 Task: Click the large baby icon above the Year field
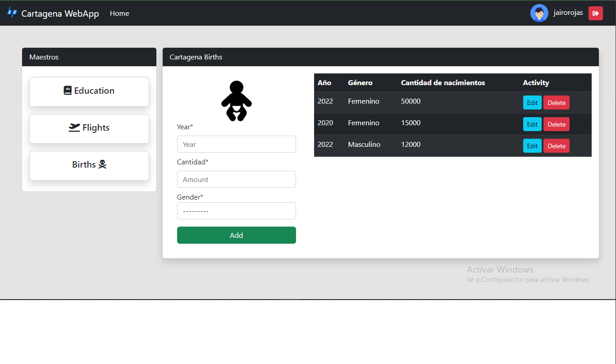coord(236,101)
